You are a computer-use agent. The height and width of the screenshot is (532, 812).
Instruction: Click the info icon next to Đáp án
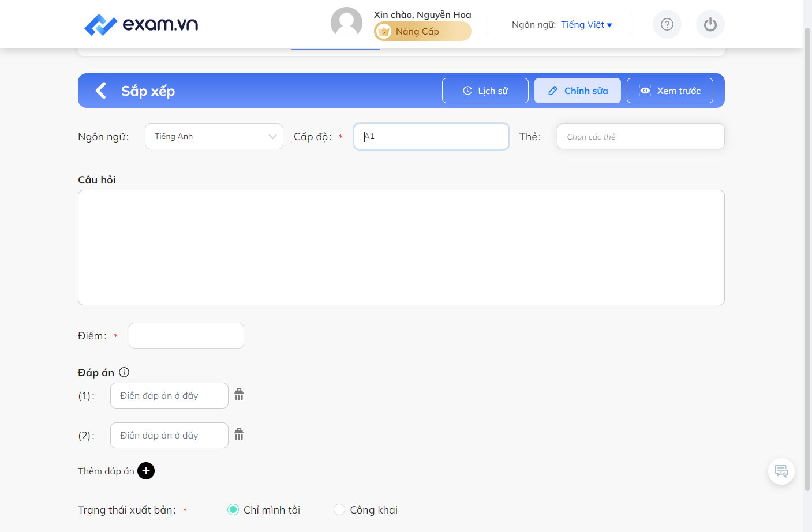(x=124, y=372)
